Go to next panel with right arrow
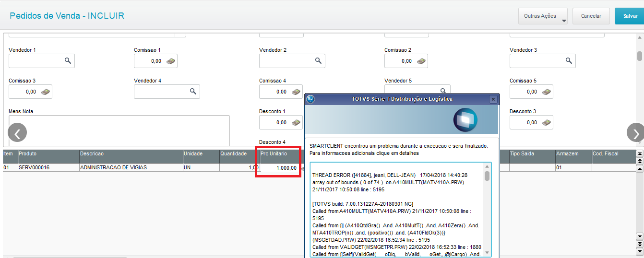 636,133
